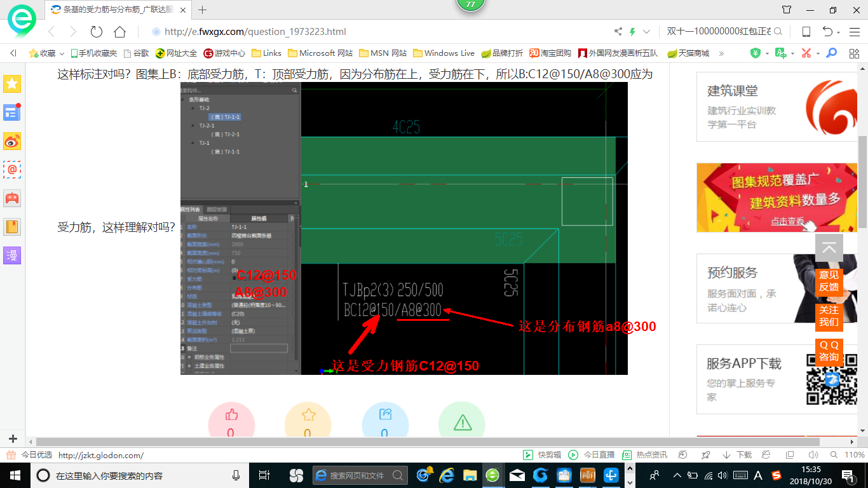Open the mobile phone view icon
Screen dimensions: 868x488
[x=806, y=32]
